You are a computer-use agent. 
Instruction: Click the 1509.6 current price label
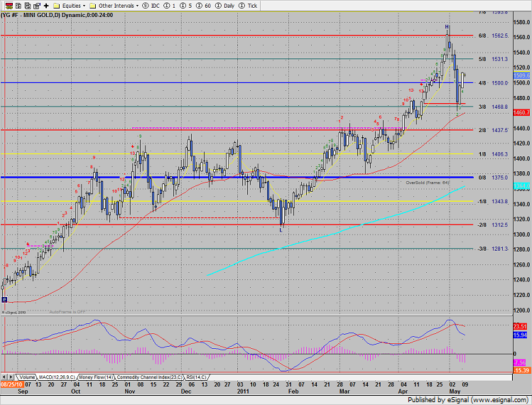pos(521,76)
